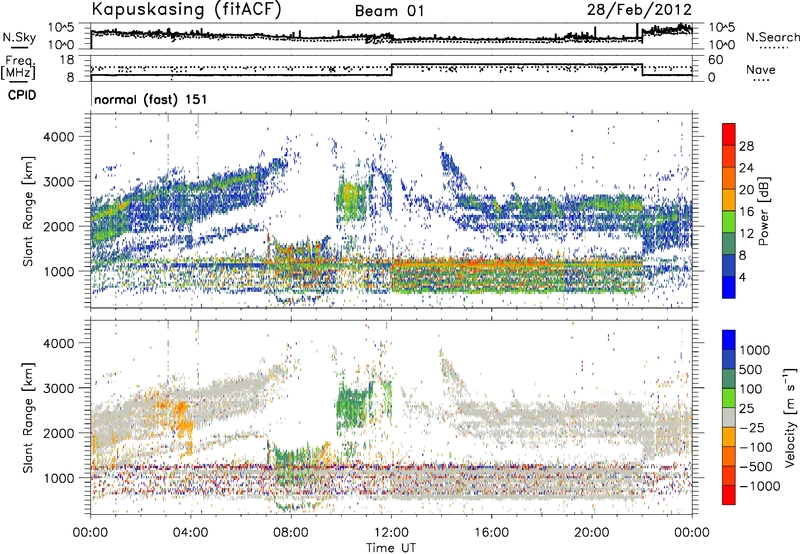Click the date '28/Feb/2012'
This screenshot has width=800, height=554.
tap(639, 9)
